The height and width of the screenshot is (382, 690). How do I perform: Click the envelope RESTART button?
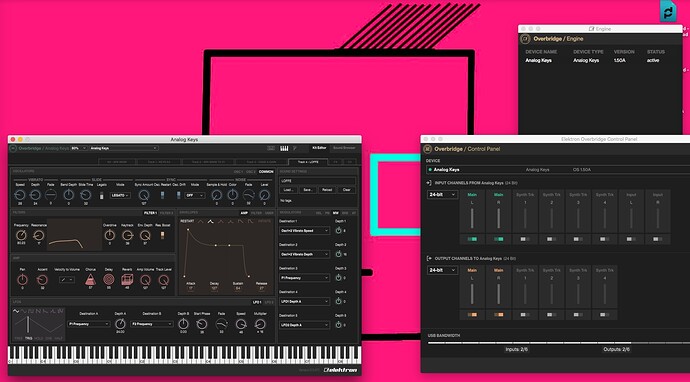187,221
